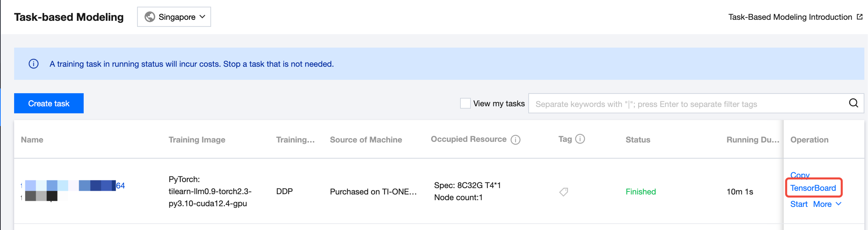The height and width of the screenshot is (230, 868).
Task: Click the Occupied Resource info icon
Action: point(515,139)
